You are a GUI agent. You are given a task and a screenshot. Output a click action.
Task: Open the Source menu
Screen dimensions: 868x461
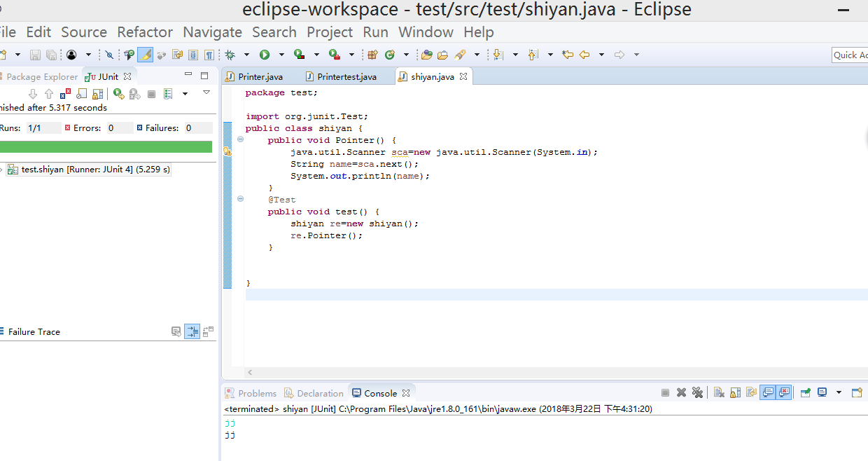[x=84, y=32]
